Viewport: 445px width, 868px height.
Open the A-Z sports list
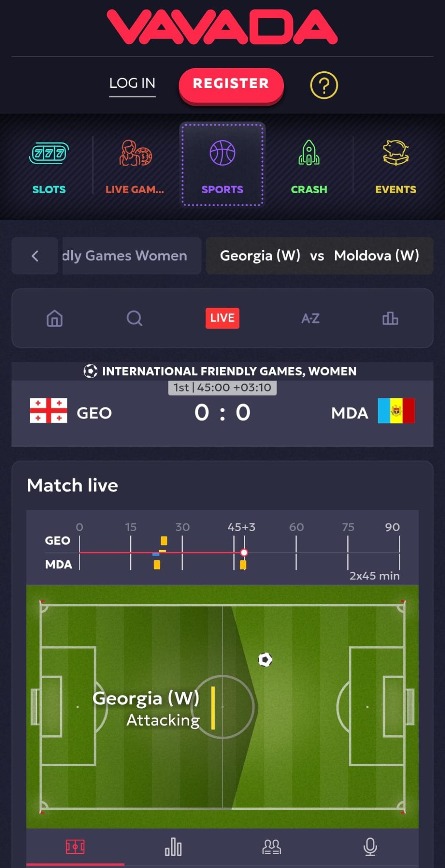(310, 318)
